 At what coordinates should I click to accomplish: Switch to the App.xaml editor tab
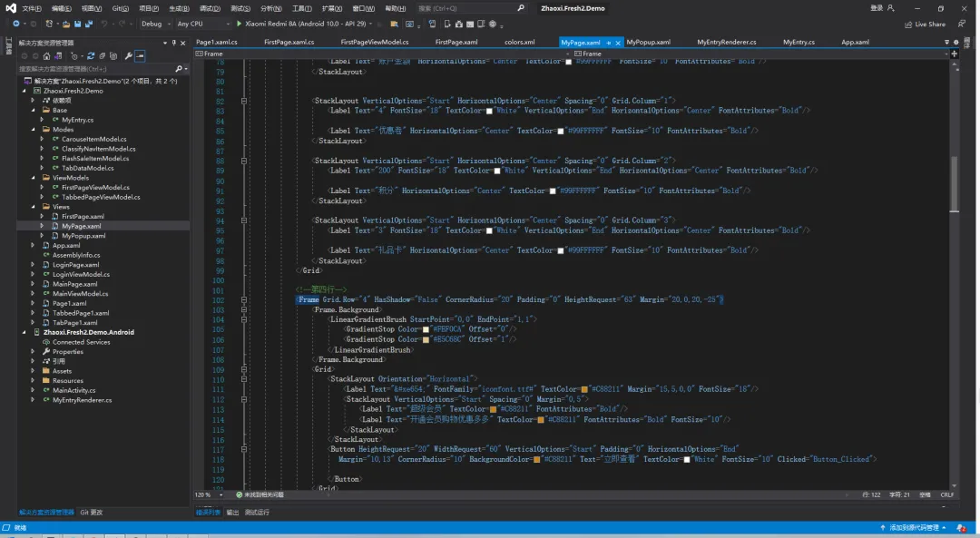(x=855, y=42)
